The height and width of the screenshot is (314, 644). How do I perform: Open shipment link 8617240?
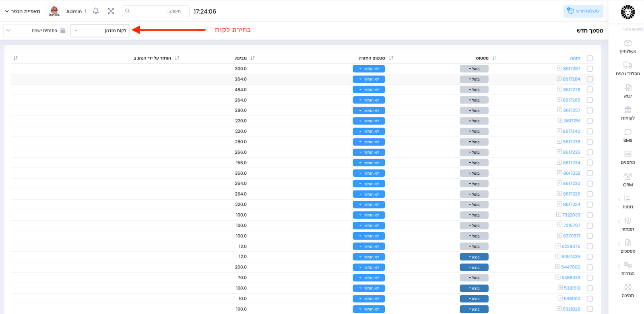coord(572,131)
